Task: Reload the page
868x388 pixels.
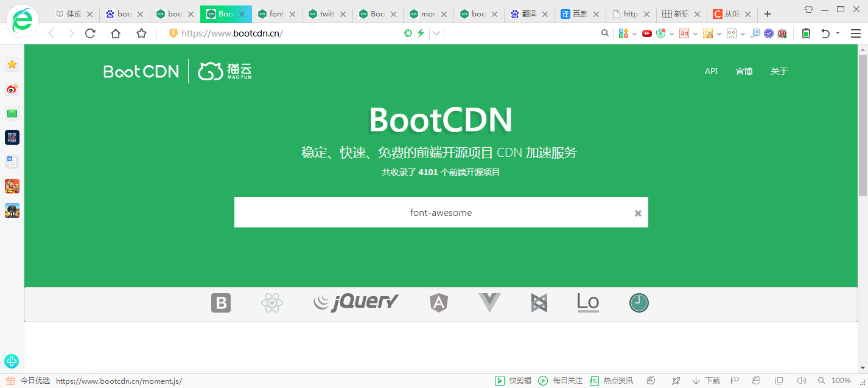Action: point(90,33)
